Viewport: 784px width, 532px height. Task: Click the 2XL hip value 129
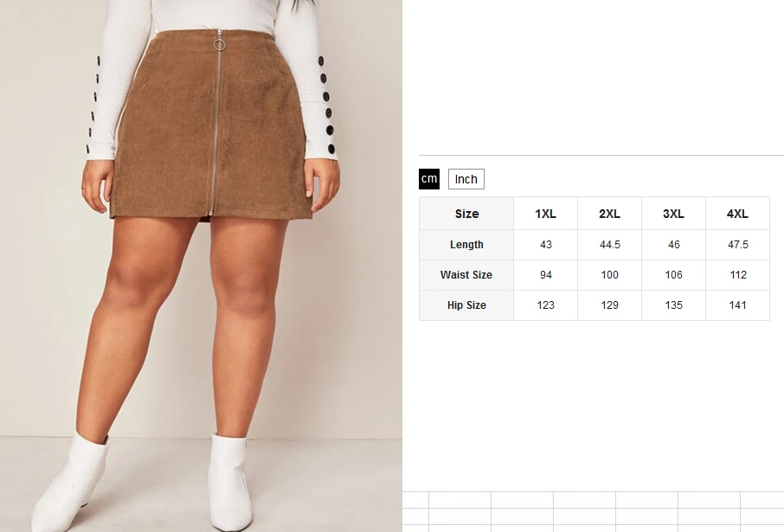609,305
